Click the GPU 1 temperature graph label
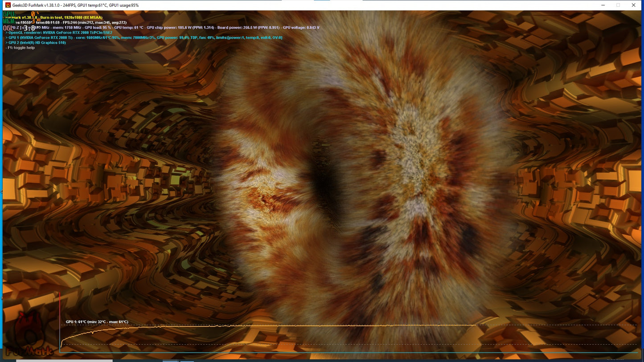This screenshot has height=362, width=644. tap(97, 322)
